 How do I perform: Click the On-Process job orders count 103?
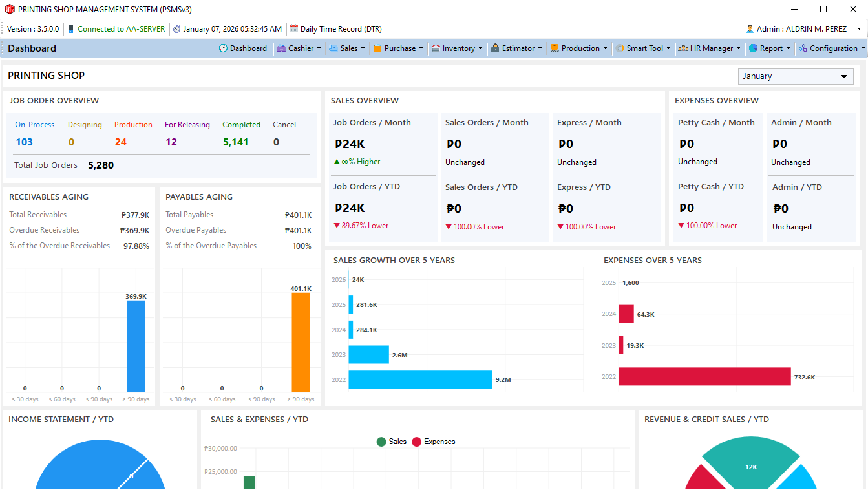coord(24,142)
